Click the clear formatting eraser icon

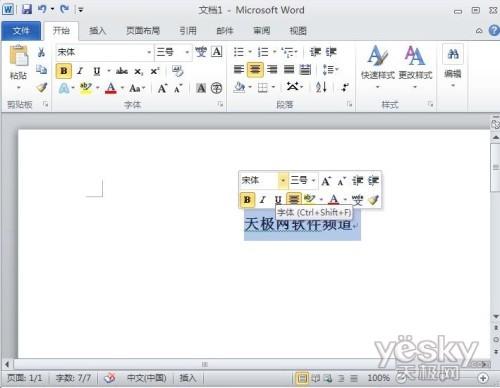178,71
